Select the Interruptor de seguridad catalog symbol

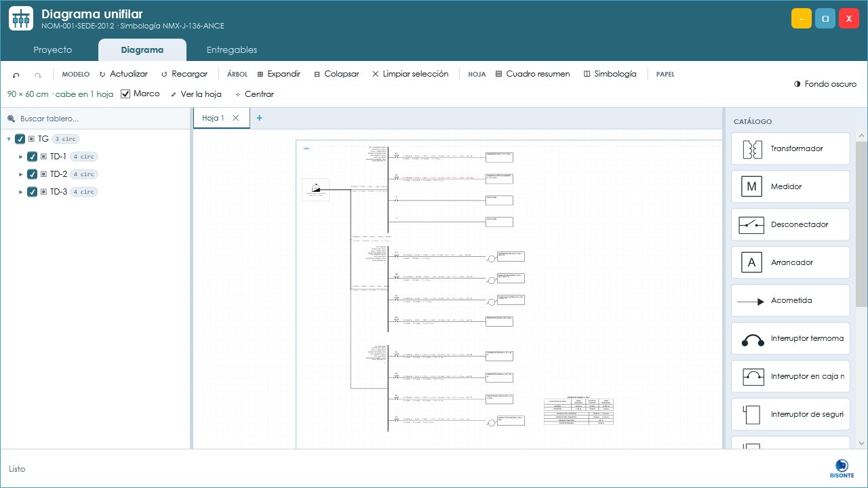791,414
